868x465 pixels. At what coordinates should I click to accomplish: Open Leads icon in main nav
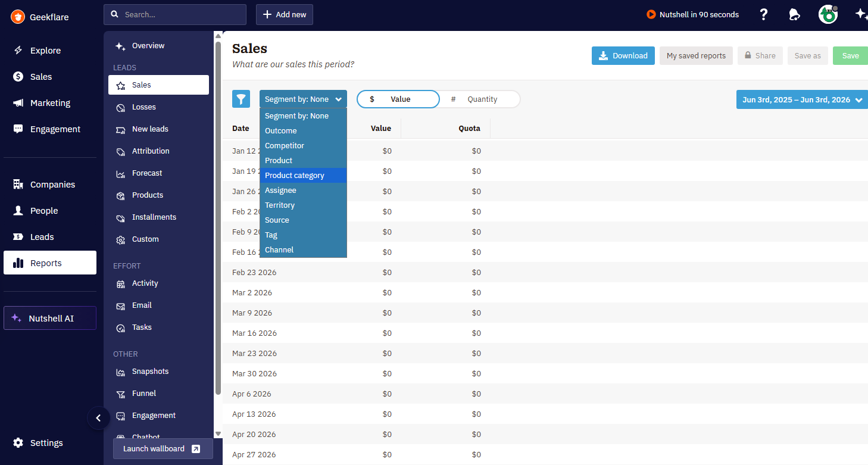point(18,237)
